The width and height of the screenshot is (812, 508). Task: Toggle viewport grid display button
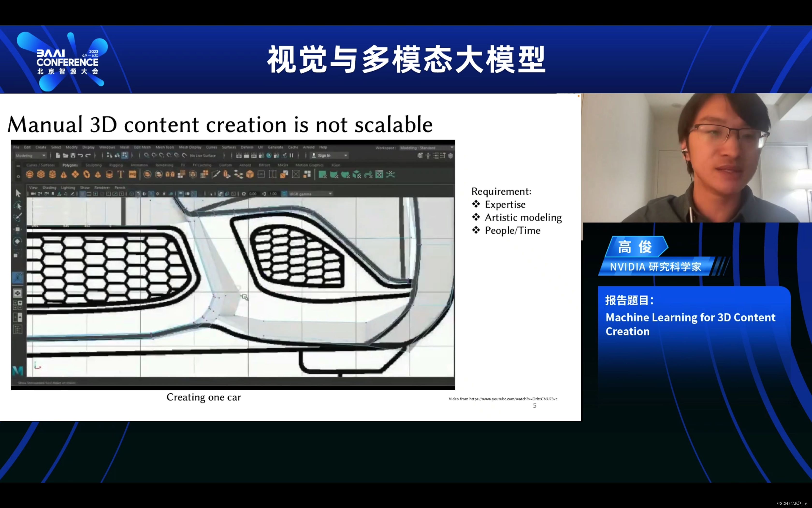82,194
